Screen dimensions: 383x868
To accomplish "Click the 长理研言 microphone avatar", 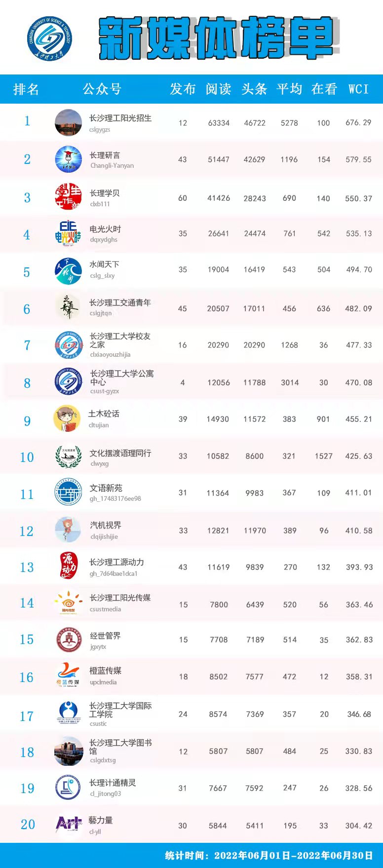I will coord(68,159).
